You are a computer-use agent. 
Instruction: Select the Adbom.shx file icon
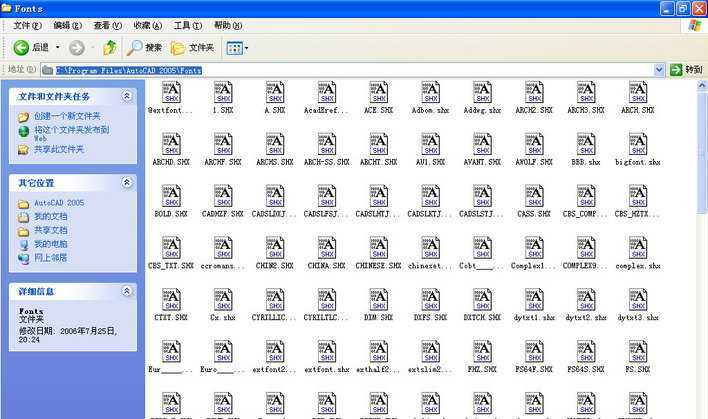click(431, 92)
